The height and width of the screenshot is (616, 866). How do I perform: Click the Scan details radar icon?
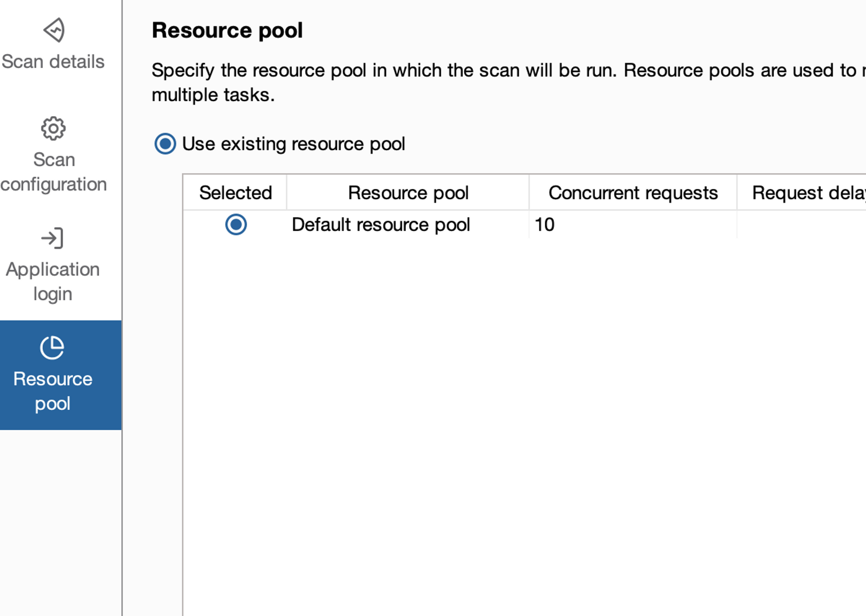[53, 30]
